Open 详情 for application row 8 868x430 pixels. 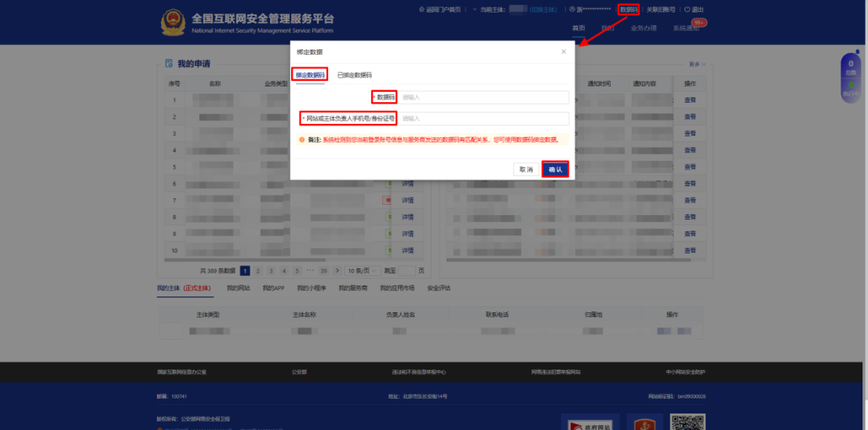(x=407, y=217)
